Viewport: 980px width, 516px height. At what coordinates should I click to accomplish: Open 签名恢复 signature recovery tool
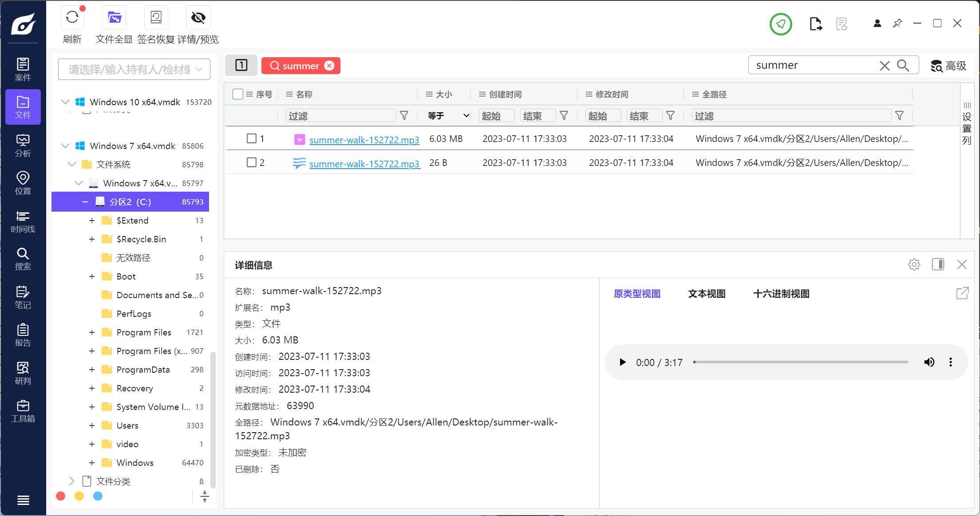pos(156,18)
